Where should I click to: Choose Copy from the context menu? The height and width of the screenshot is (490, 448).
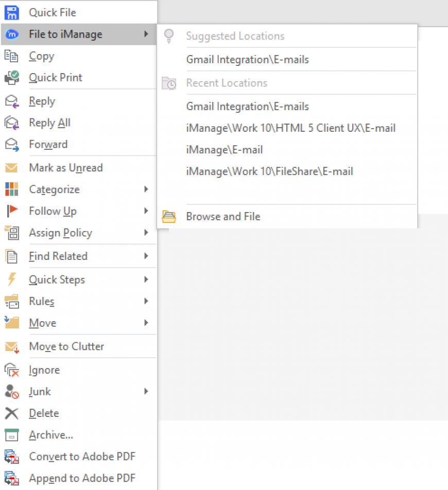point(79,56)
